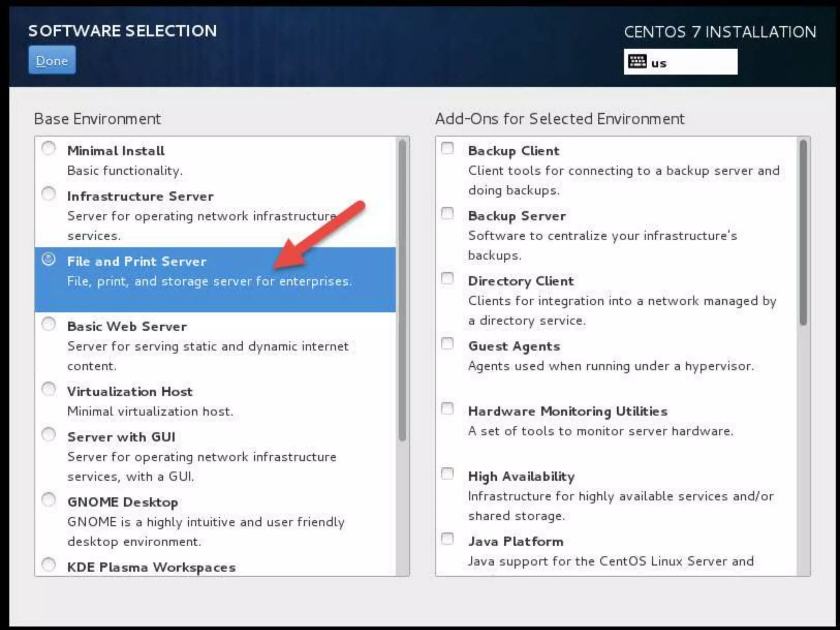Screen dimensions: 840x630
Task: Toggle High Availability add-on checkbox
Action: click(447, 474)
